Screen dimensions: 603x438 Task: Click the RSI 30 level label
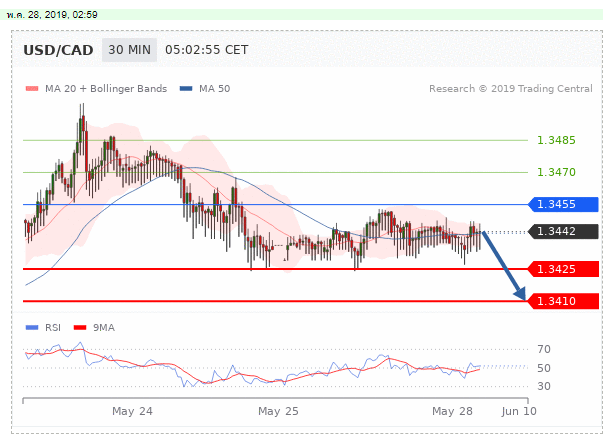(x=544, y=386)
